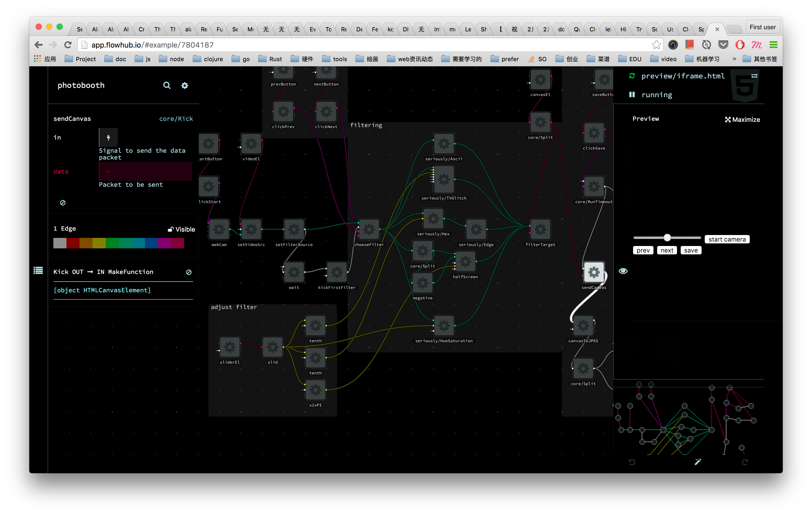812x515 pixels.
Task: Click the search icon next to photobooth
Action: 167,85
